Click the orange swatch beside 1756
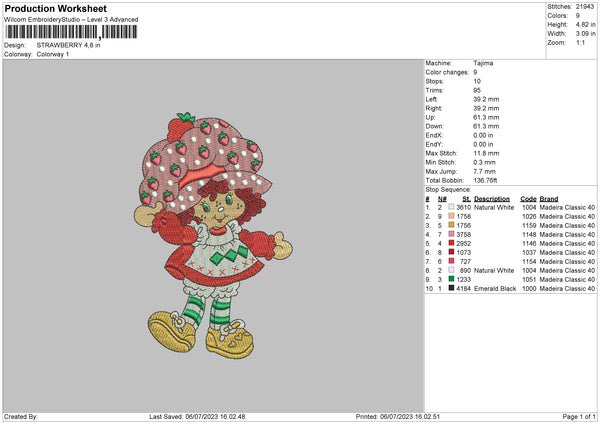This screenshot has width=600, height=424. 452,225
